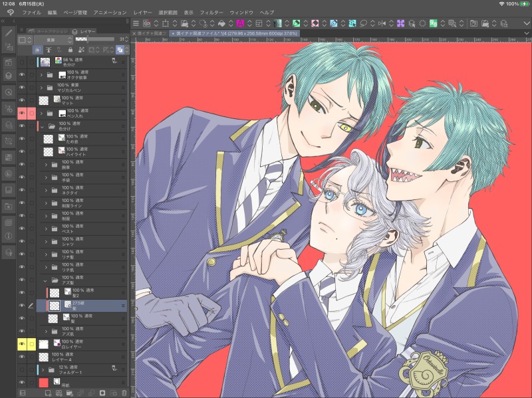The width and height of the screenshot is (532, 398).
Task: Open the ヘルプ menu
Action: coord(267,13)
